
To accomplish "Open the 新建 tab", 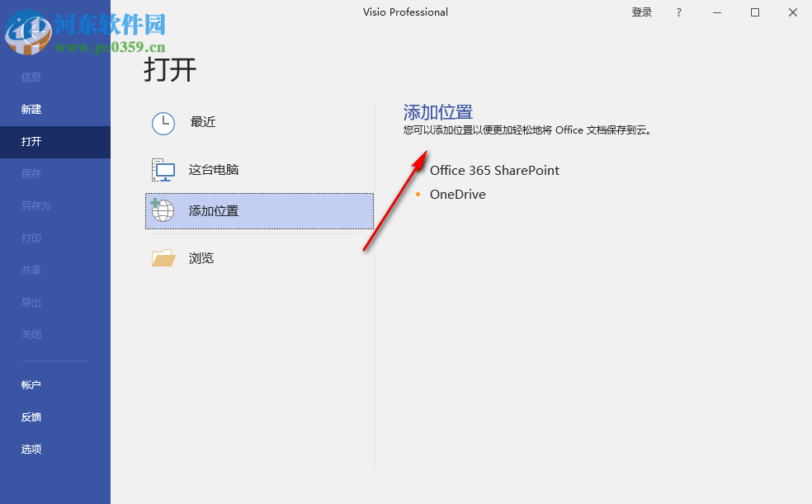I will pyautogui.click(x=31, y=109).
